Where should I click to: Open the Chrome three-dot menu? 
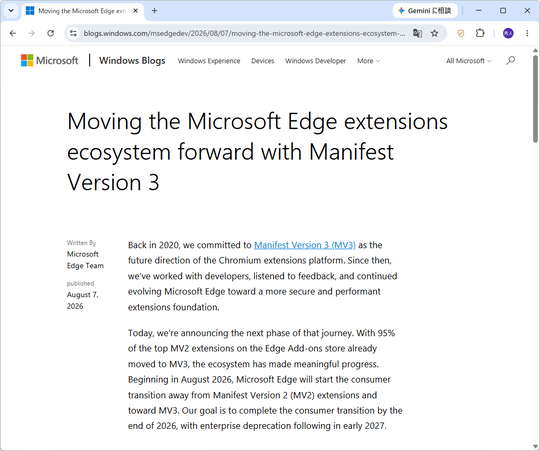(x=527, y=33)
